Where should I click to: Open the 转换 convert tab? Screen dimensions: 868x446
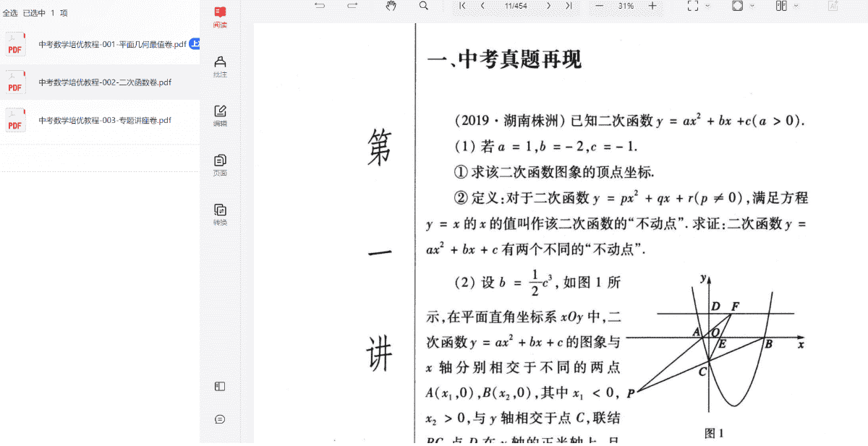click(x=220, y=215)
